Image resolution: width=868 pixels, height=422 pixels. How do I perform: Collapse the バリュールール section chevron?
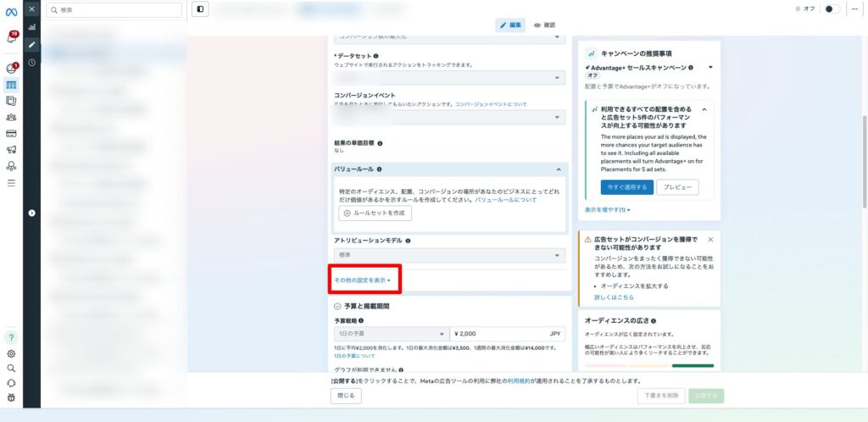[559, 169]
